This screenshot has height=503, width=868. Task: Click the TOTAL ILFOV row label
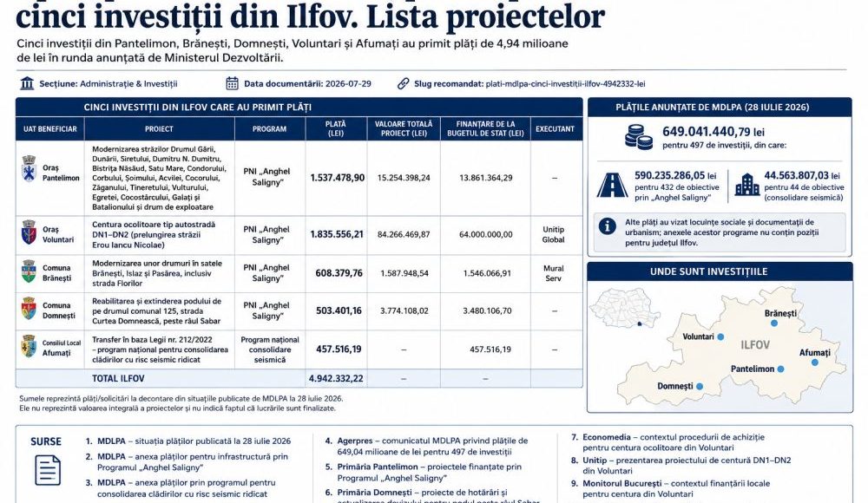click(x=118, y=378)
